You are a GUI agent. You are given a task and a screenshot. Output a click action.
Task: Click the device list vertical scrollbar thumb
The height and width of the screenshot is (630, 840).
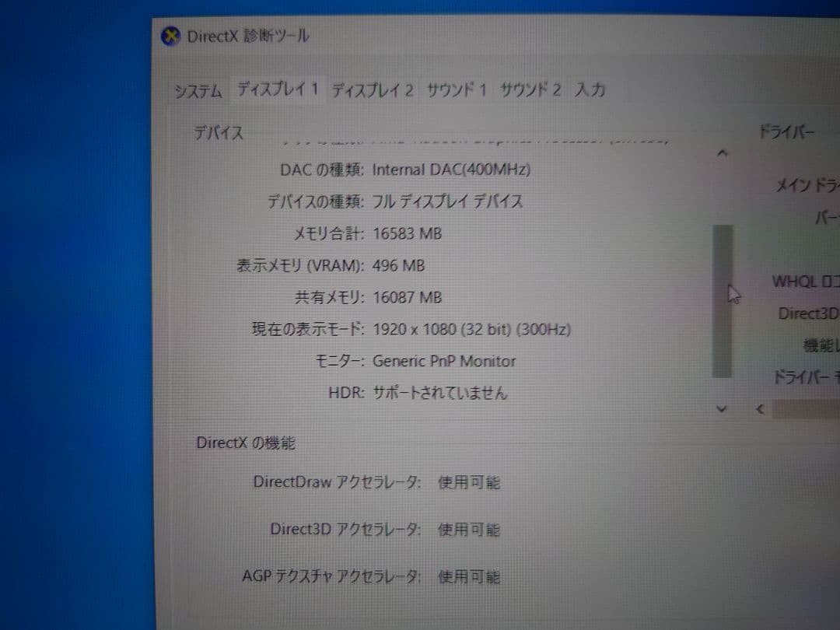click(x=723, y=301)
